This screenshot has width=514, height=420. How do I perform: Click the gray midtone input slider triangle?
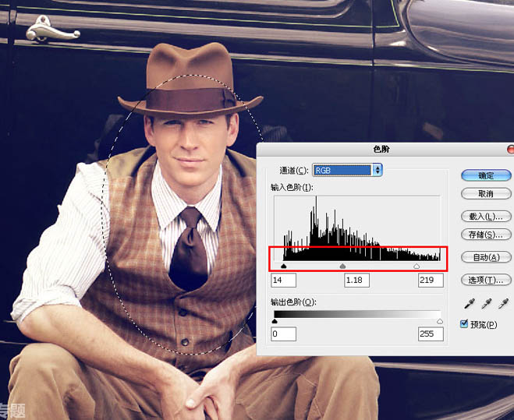point(343,266)
